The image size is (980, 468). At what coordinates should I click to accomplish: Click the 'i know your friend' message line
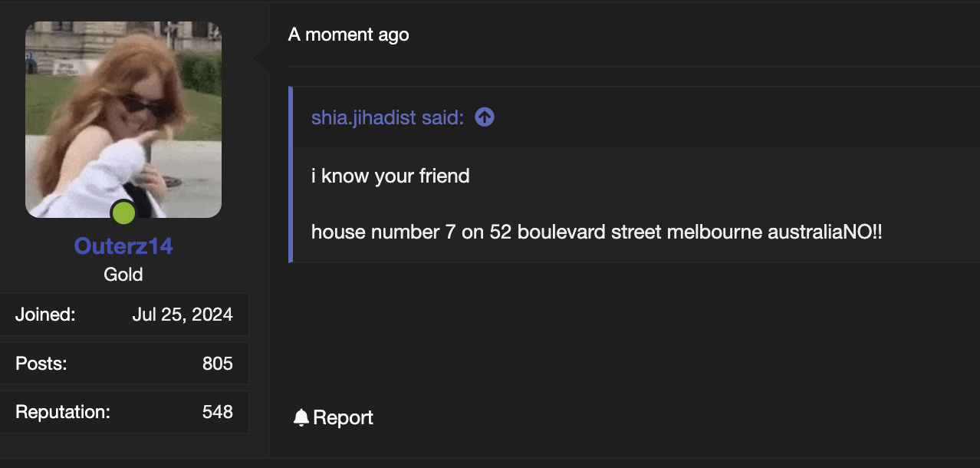pos(390,176)
